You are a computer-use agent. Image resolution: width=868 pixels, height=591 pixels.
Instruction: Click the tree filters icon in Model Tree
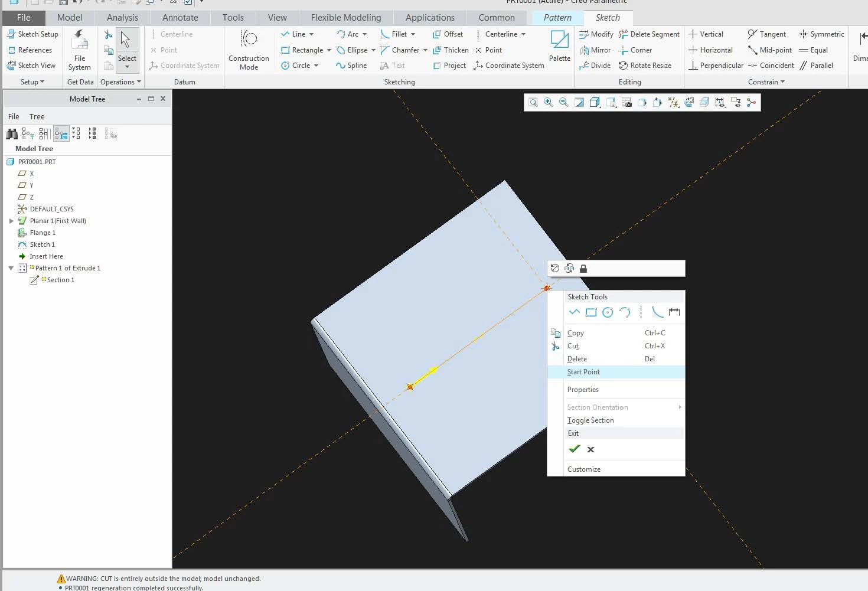click(28, 134)
